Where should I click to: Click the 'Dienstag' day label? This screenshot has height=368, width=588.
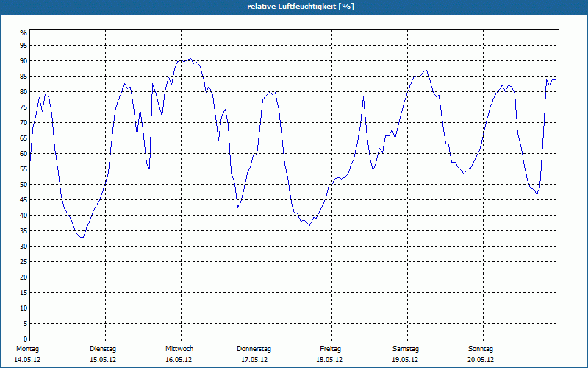(103, 349)
